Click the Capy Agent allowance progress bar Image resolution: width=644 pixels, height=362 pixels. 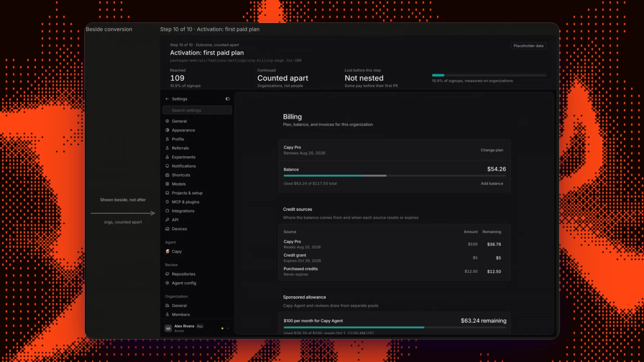coord(395,328)
